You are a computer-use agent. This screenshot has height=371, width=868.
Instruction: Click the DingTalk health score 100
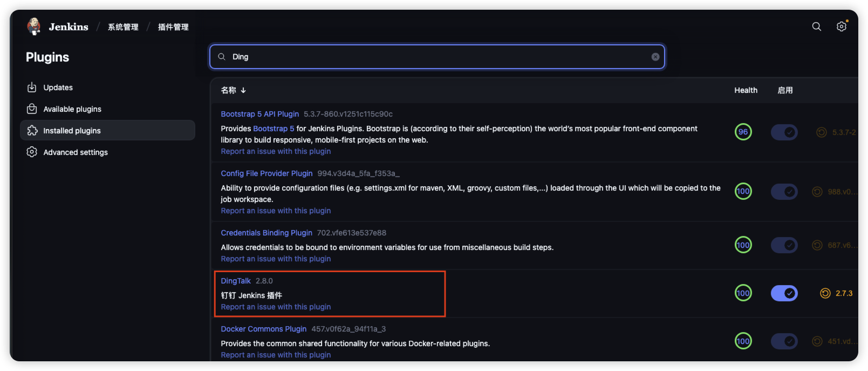click(x=743, y=293)
